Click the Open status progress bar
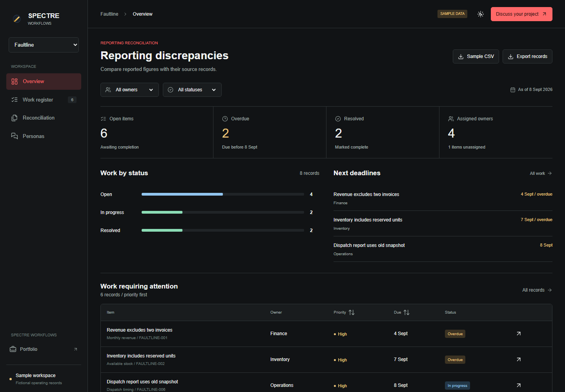Screen dimensions: 565x392 click(x=223, y=194)
